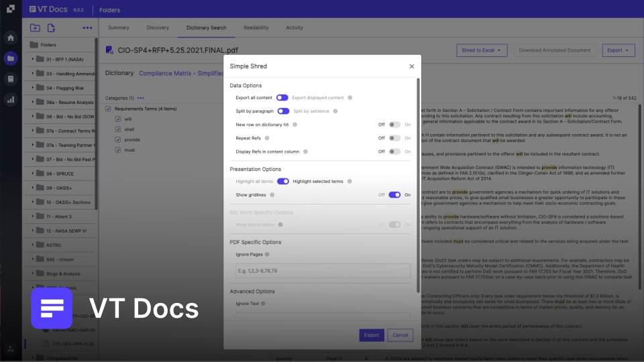644x362 pixels.
Task: Uncheck the 'must' term checkbox
Action: pos(118,149)
